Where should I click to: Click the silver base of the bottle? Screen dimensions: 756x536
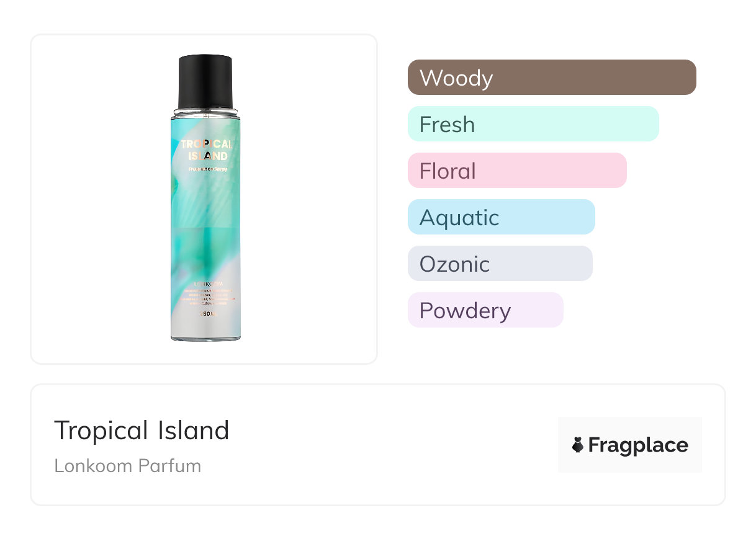click(x=205, y=333)
